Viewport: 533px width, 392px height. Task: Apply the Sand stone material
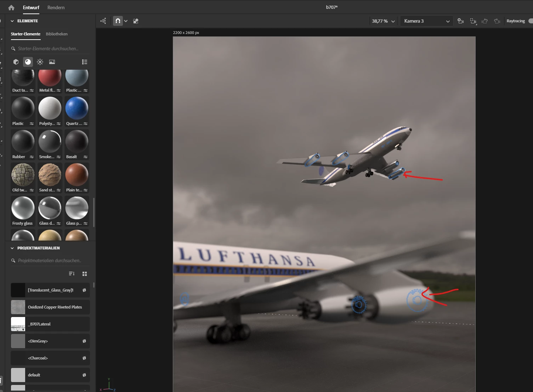click(50, 175)
